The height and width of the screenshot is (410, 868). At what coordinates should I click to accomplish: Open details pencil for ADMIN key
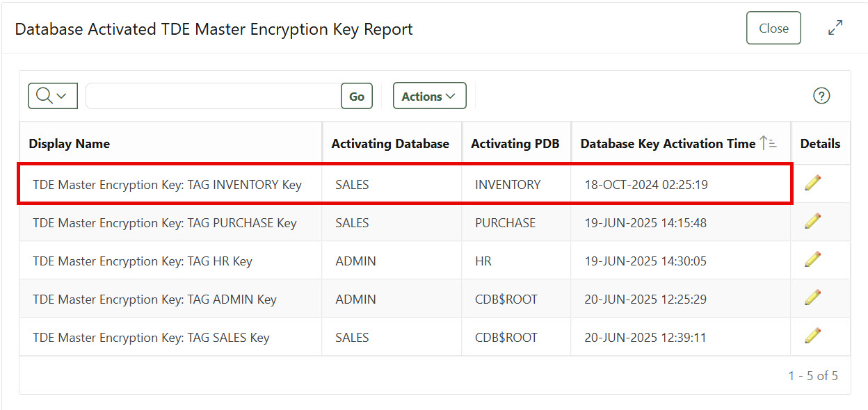(x=813, y=297)
